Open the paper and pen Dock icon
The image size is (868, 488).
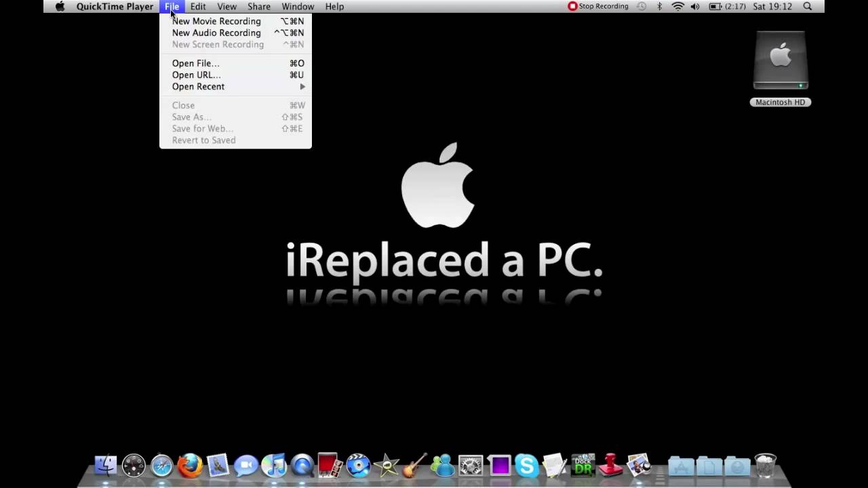554,466
